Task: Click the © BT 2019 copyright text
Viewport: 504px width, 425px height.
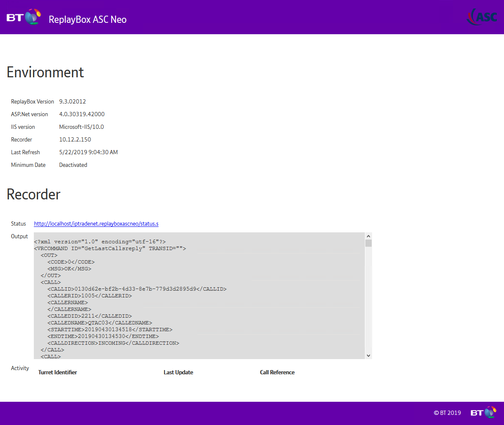Action: (x=447, y=413)
